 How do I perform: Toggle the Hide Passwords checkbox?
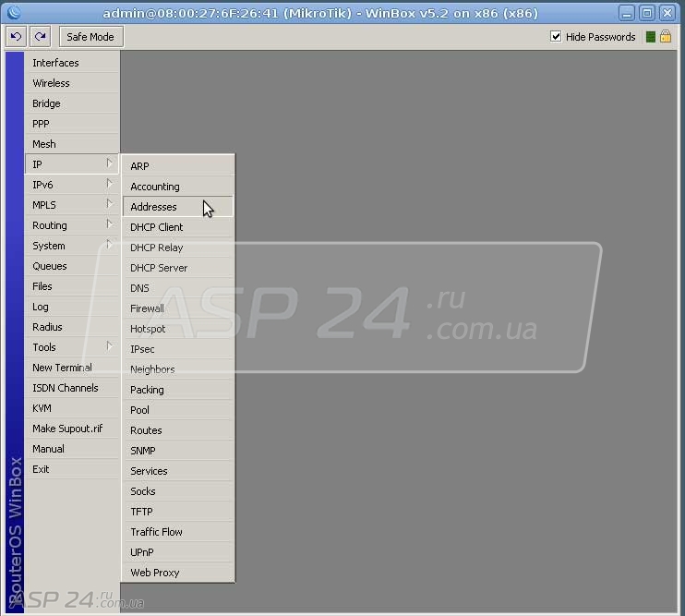556,37
